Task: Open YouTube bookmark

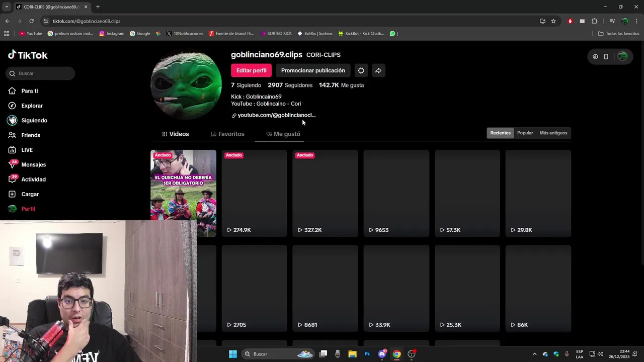Action: [x=31, y=34]
